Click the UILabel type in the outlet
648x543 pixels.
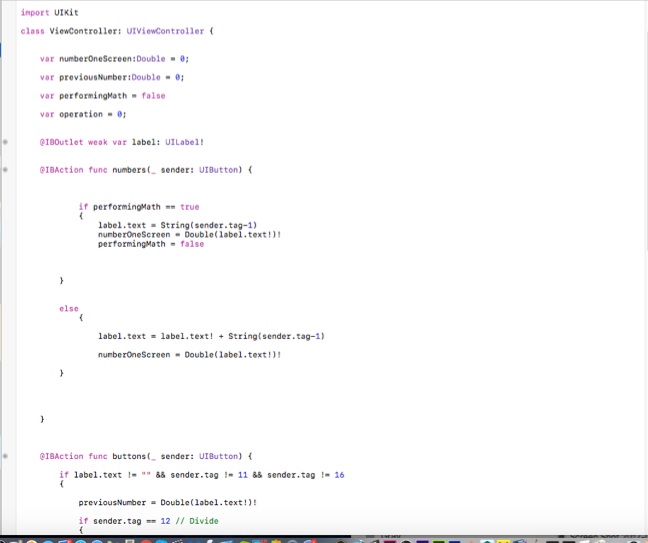[187, 142]
